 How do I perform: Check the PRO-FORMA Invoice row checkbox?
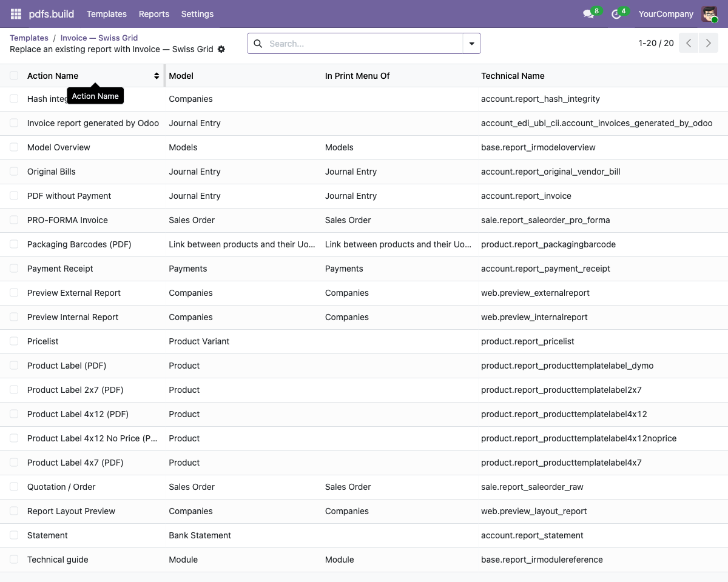tap(14, 220)
